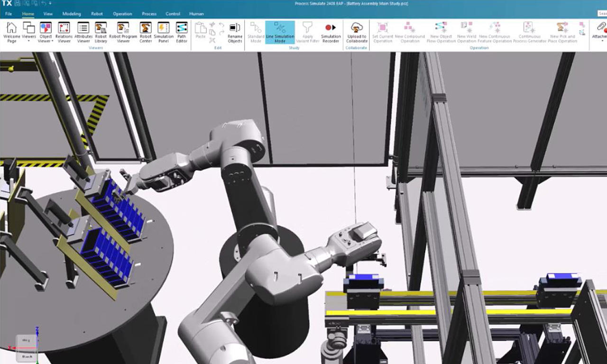Expand the Viewers dropdown
This screenshot has width=607, height=364.
(29, 41)
